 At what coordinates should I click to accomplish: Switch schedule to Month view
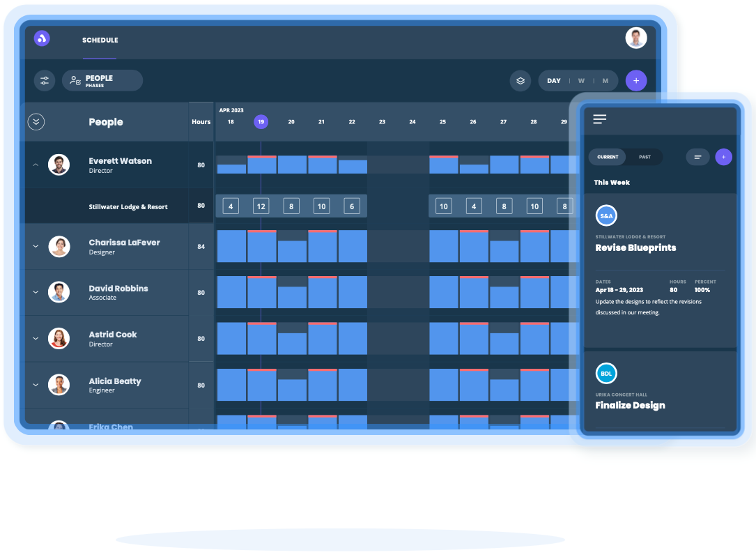[x=607, y=80]
